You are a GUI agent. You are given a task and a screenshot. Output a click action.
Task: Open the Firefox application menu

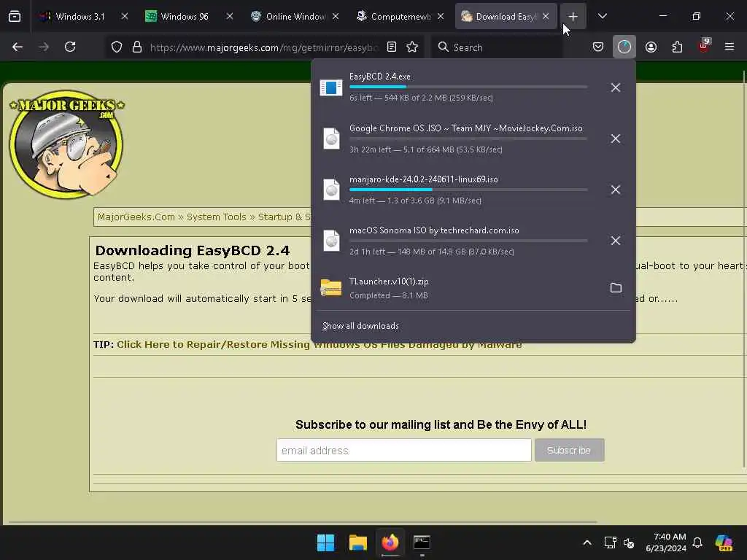tap(729, 47)
